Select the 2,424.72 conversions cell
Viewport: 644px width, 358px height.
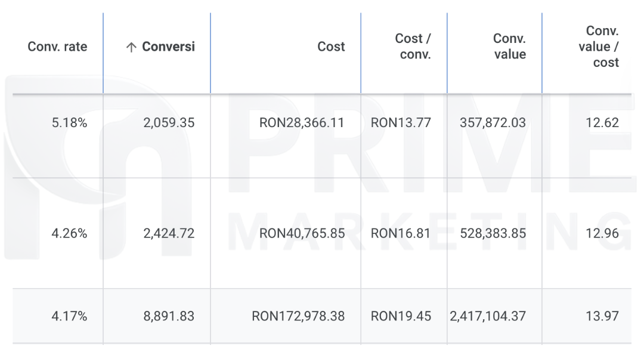169,233
